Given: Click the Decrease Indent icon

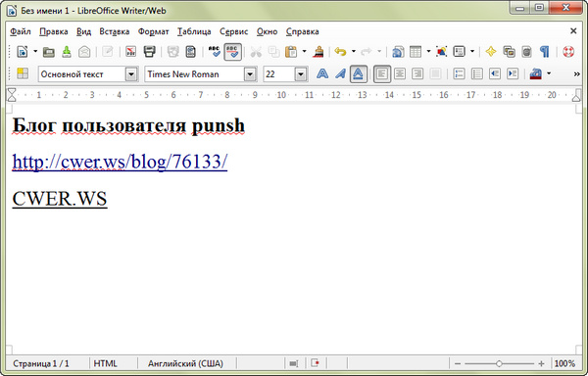Looking at the screenshot, I should [495, 73].
